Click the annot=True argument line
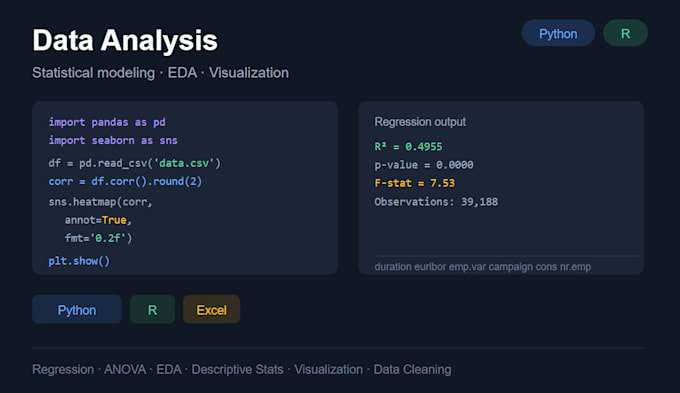Image resolution: width=680 pixels, height=393 pixels. (x=98, y=220)
